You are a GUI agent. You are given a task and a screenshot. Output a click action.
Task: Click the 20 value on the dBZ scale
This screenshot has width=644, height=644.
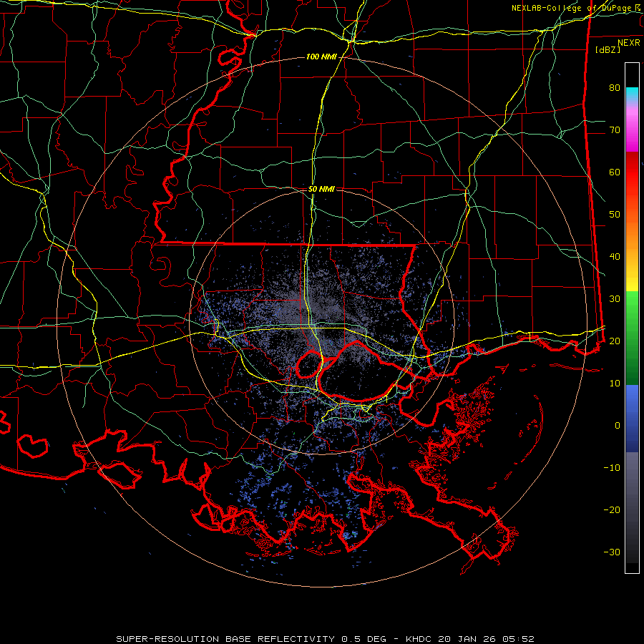[615, 341]
